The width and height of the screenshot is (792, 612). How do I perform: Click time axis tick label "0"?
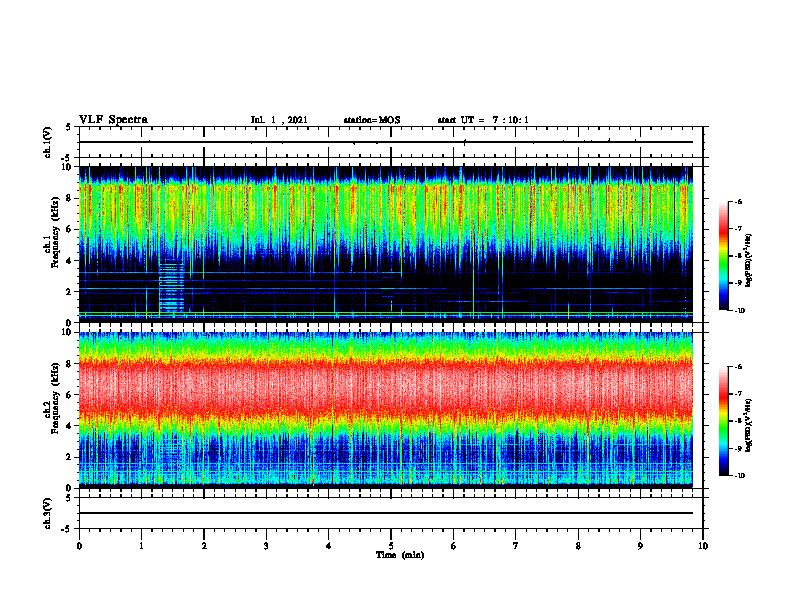tap(79, 546)
